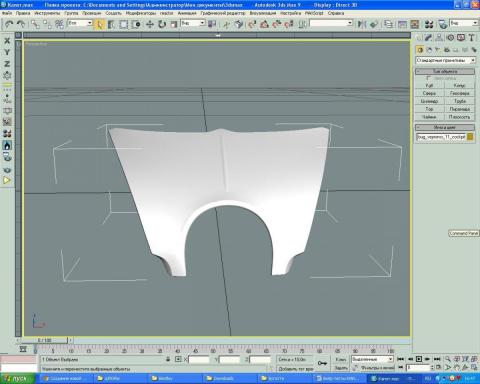Click the Redo arrow icon
480x384 pixels.
tap(21, 24)
